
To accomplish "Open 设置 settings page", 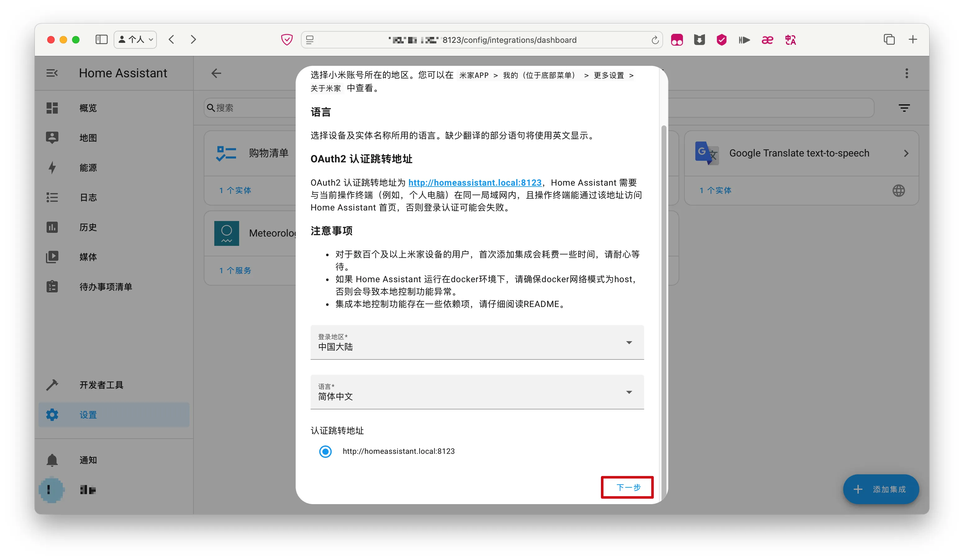I will pos(114,415).
